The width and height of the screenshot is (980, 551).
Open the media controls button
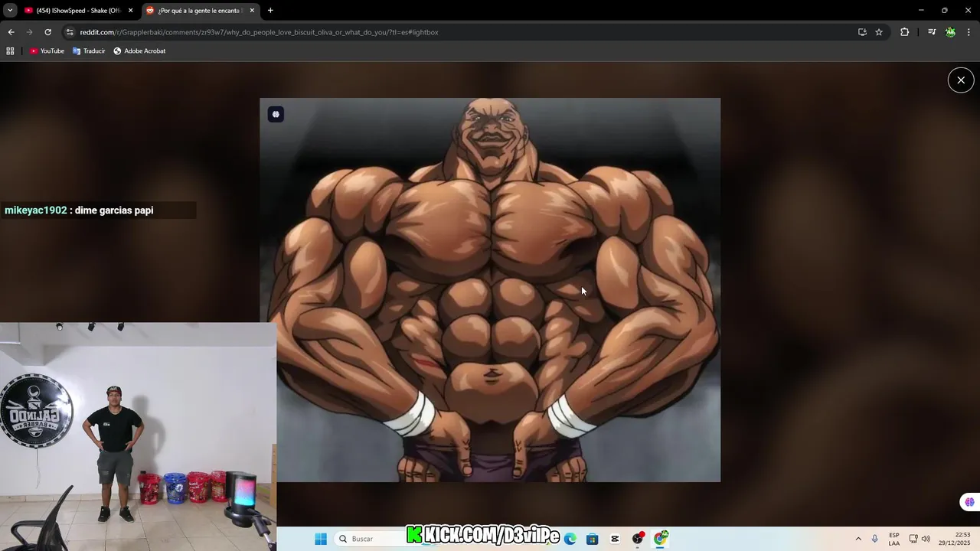pyautogui.click(x=932, y=32)
